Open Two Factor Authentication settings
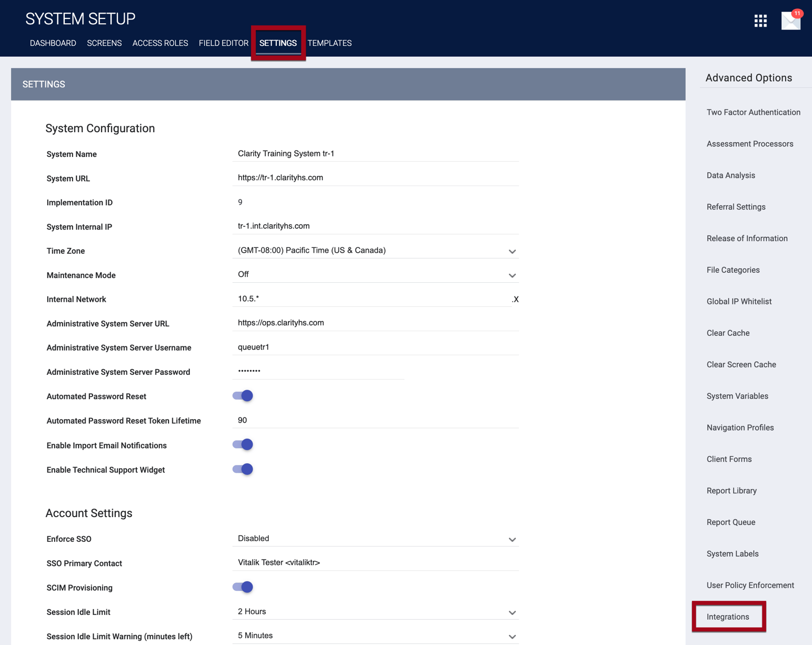The image size is (812, 645). point(754,112)
